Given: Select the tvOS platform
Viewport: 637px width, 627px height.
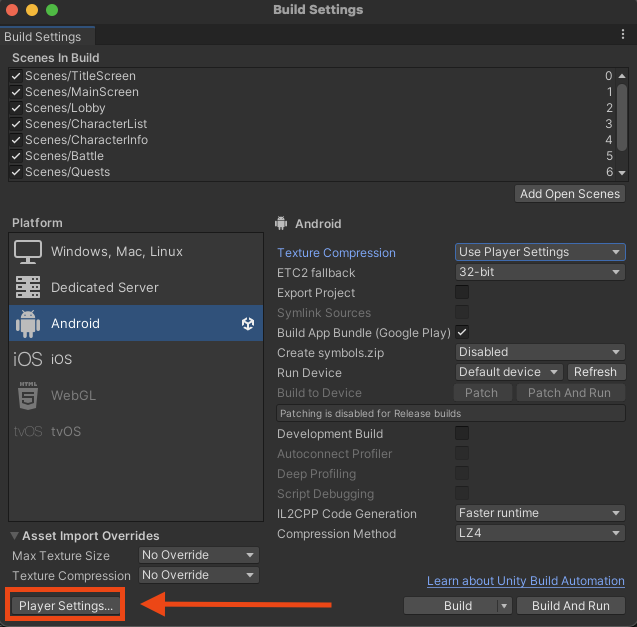Looking at the screenshot, I should 136,431.
